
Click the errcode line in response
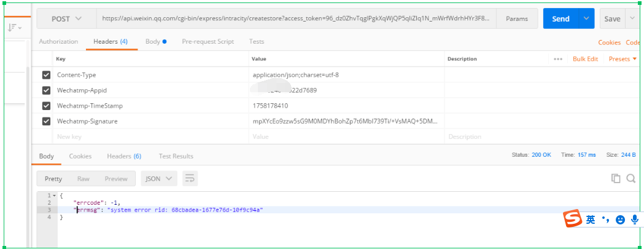click(96, 202)
